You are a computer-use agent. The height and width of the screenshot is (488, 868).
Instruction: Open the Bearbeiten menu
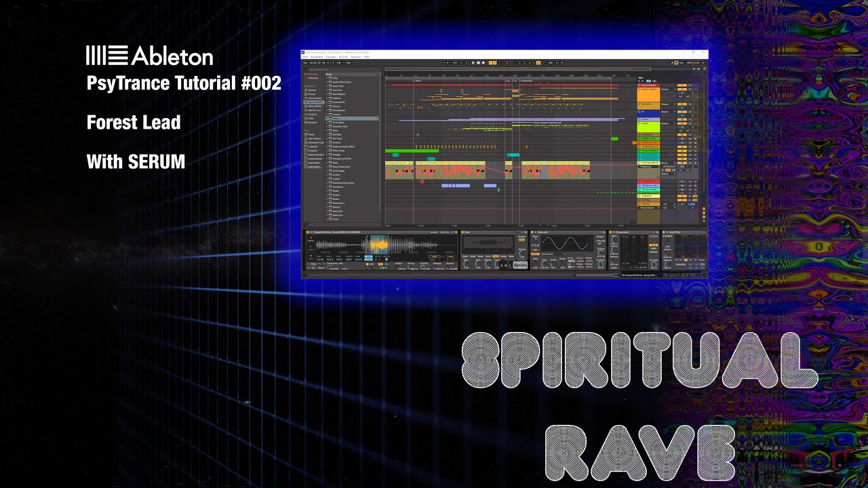317,57
